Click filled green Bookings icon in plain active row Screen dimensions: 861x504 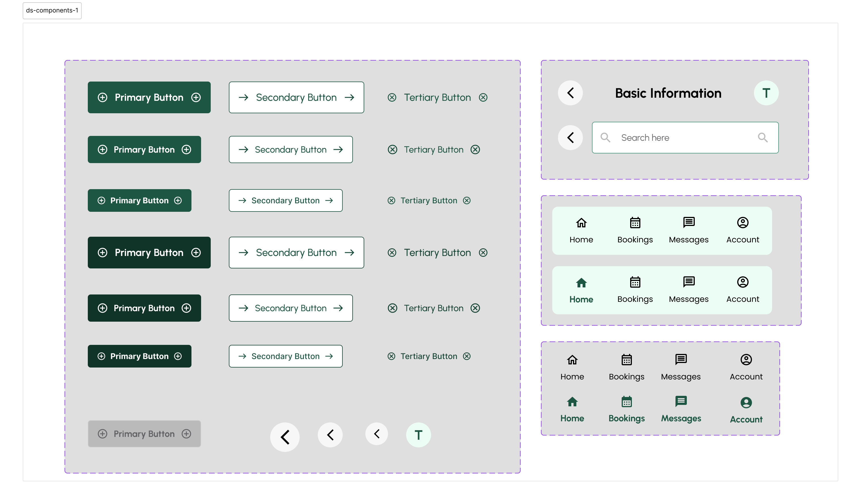(x=626, y=402)
